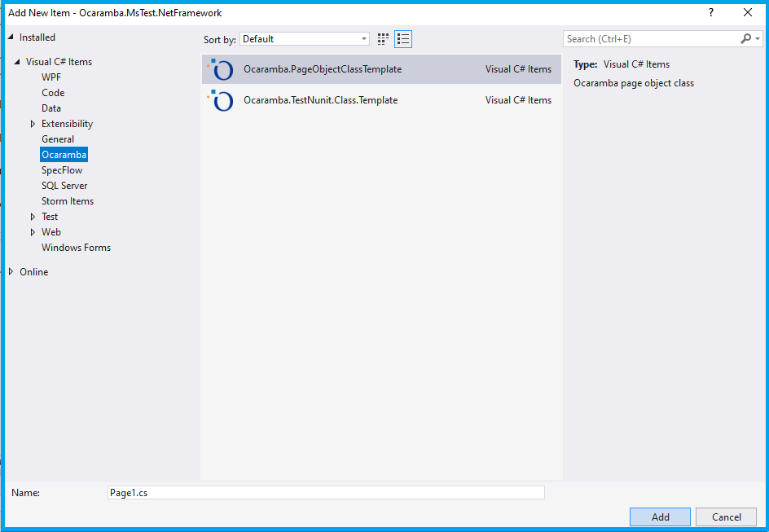Open the Sort by Default dropdown
The height and width of the screenshot is (532, 769).
click(x=305, y=39)
